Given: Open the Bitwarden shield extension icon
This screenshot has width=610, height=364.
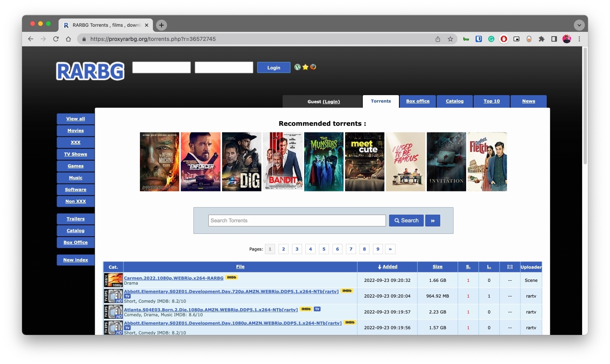Looking at the screenshot, I should click(x=479, y=39).
